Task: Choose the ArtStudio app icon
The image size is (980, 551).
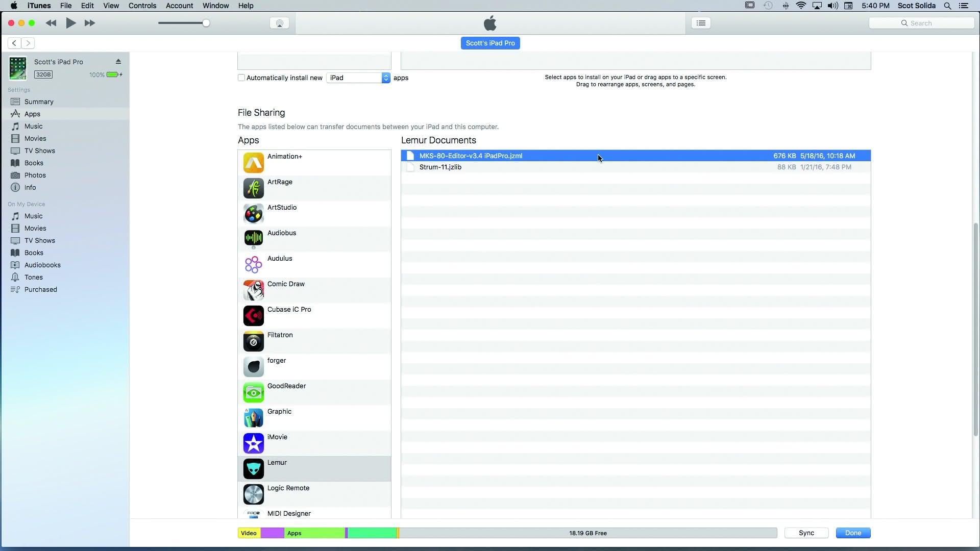Action: (x=253, y=214)
